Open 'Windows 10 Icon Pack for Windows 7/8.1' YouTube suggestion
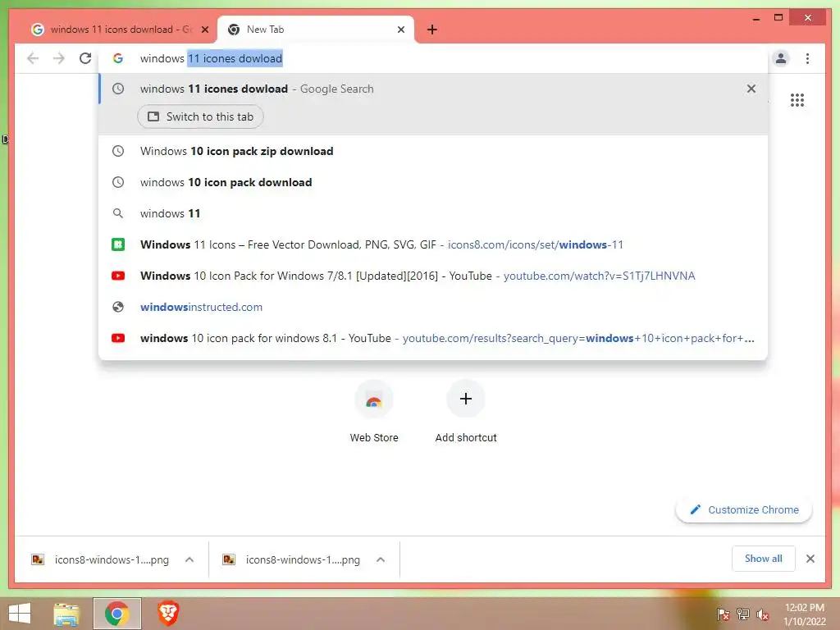This screenshot has width=840, height=630. point(433,276)
